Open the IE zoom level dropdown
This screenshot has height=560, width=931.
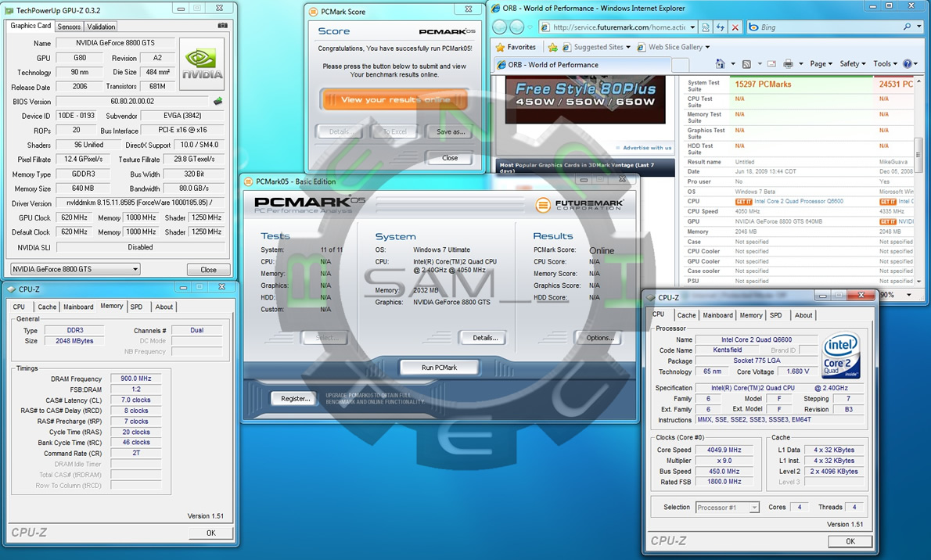point(909,295)
